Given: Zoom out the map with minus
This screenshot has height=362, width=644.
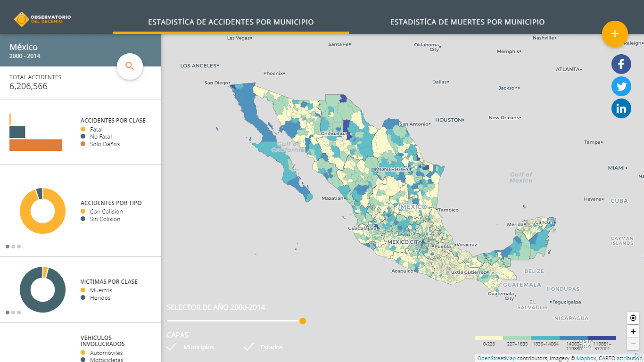Looking at the screenshot, I should [x=633, y=344].
